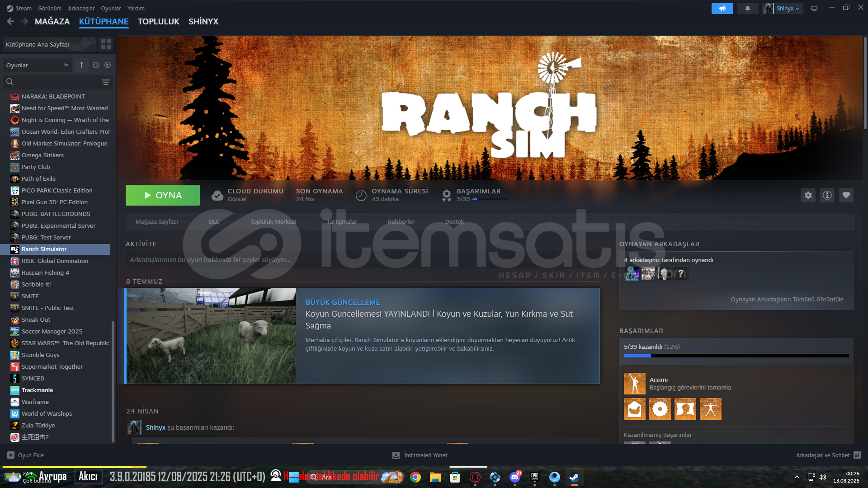Click the sort ascending arrow icon
This screenshot has height=488, width=868.
click(x=81, y=65)
